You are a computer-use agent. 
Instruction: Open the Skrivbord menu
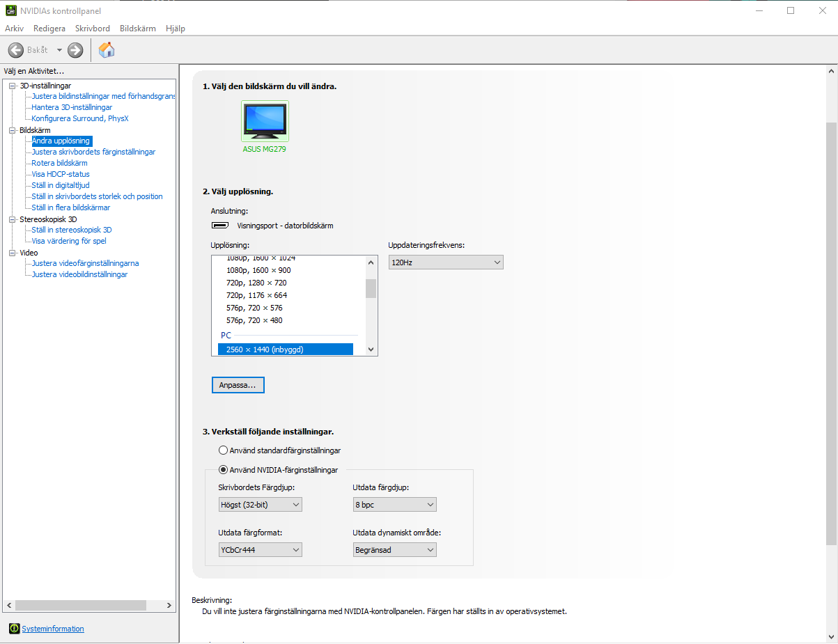click(93, 29)
